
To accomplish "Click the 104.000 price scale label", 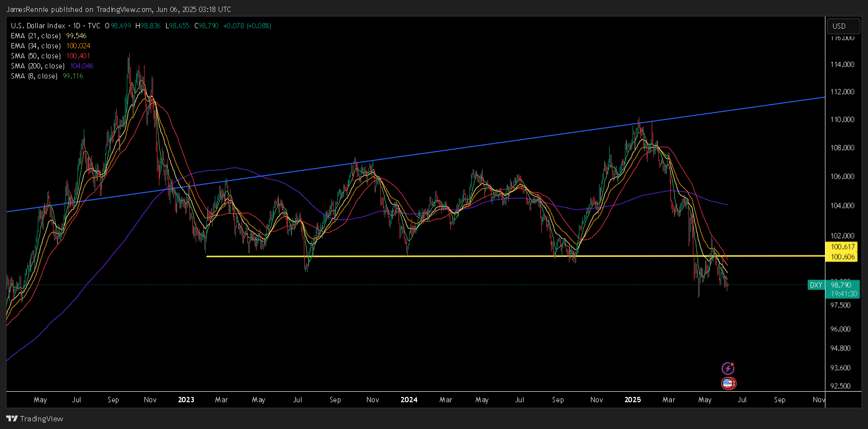I will pyautogui.click(x=842, y=206).
